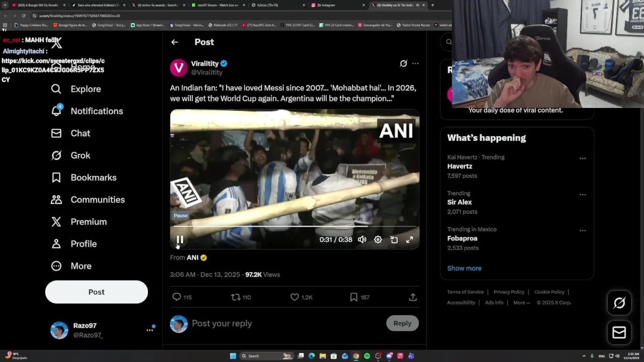Open Notifications in the sidebar

[87, 111]
